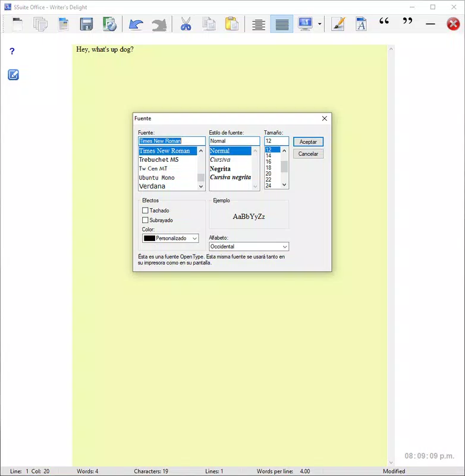Click the 'Words: 4' status bar entry
Viewport: 465px width, 476px height.
[x=87, y=471]
